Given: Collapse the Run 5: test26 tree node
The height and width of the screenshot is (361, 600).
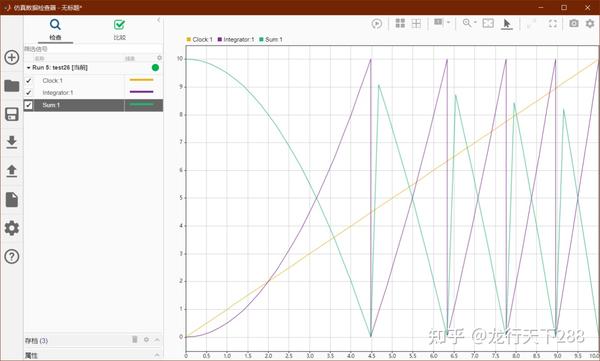Looking at the screenshot, I should (28, 68).
